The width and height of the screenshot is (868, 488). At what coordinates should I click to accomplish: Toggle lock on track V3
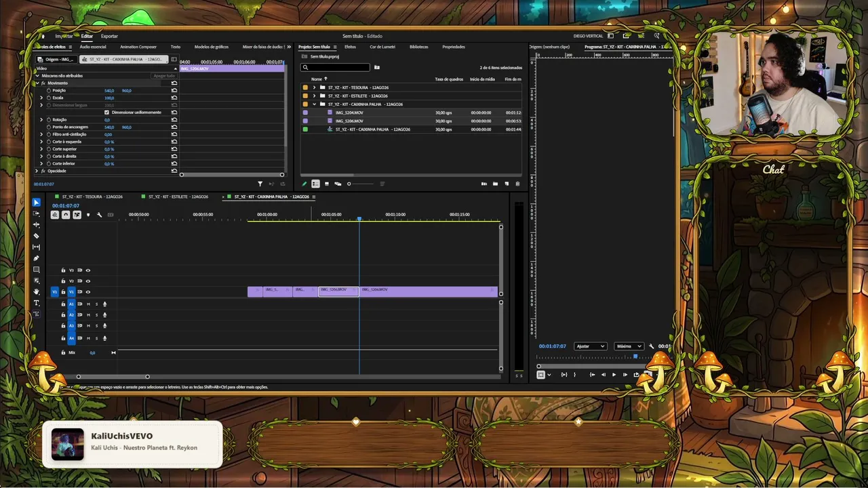pos(63,270)
